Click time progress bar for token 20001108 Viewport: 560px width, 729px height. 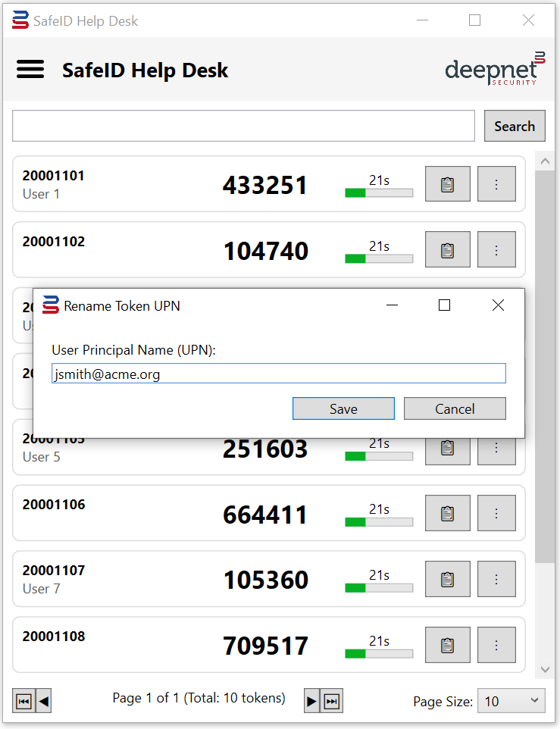tap(379, 654)
